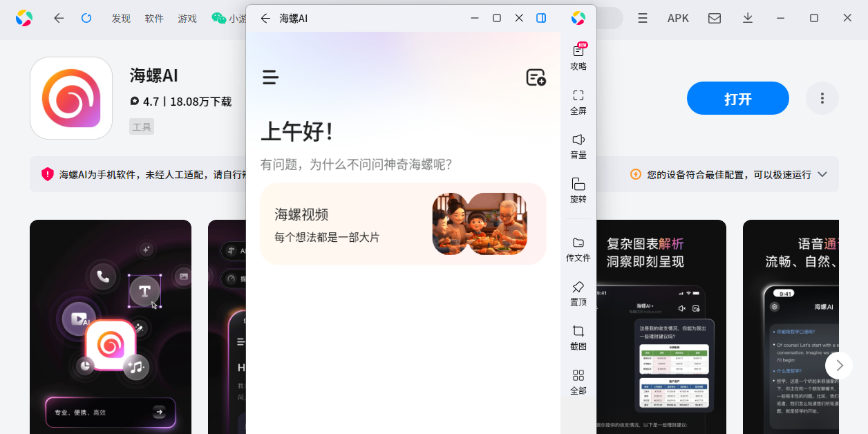
Task: Open the APK installer option
Action: click(x=678, y=18)
